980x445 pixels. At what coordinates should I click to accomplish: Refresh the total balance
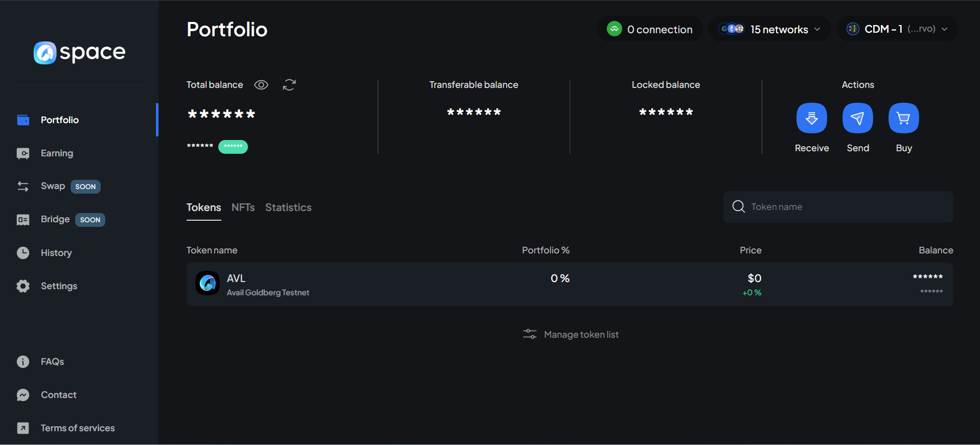pyautogui.click(x=289, y=85)
